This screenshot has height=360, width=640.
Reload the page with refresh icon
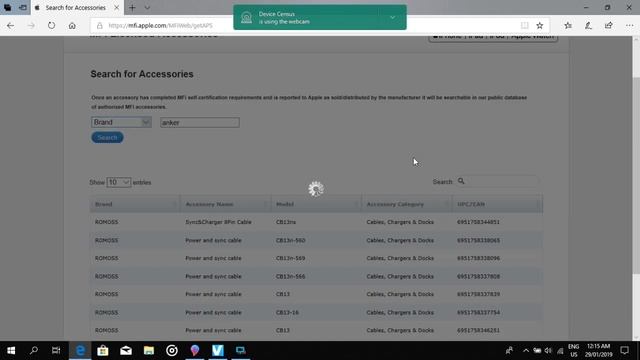pyautogui.click(x=51, y=25)
